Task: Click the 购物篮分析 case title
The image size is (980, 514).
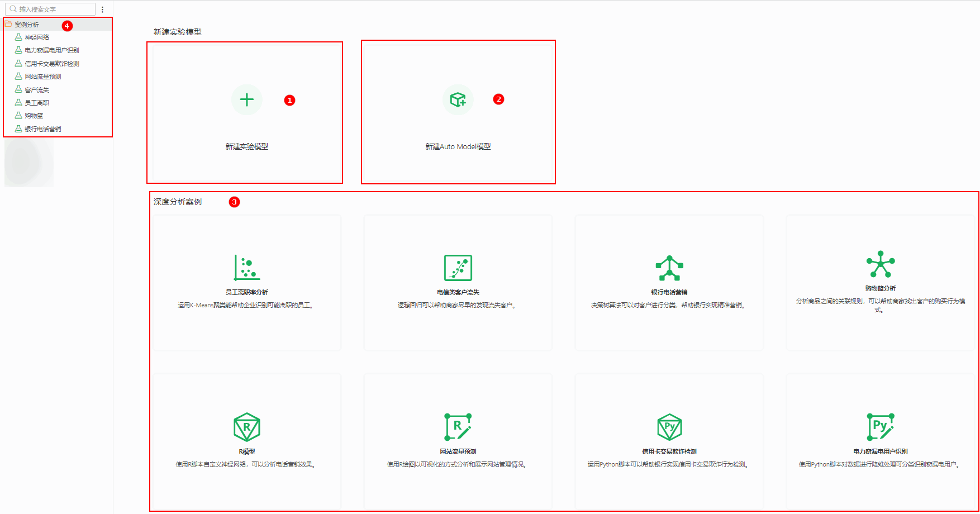Action: 881,288
